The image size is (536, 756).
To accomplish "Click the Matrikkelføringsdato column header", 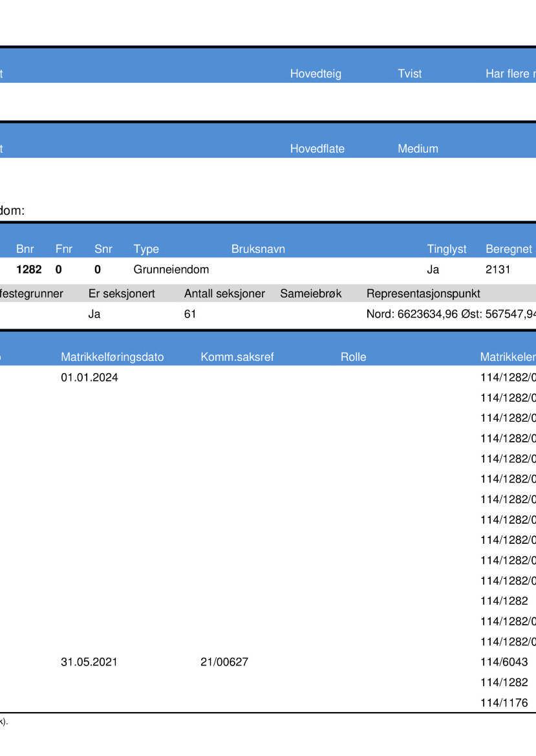I will pyautogui.click(x=113, y=357).
